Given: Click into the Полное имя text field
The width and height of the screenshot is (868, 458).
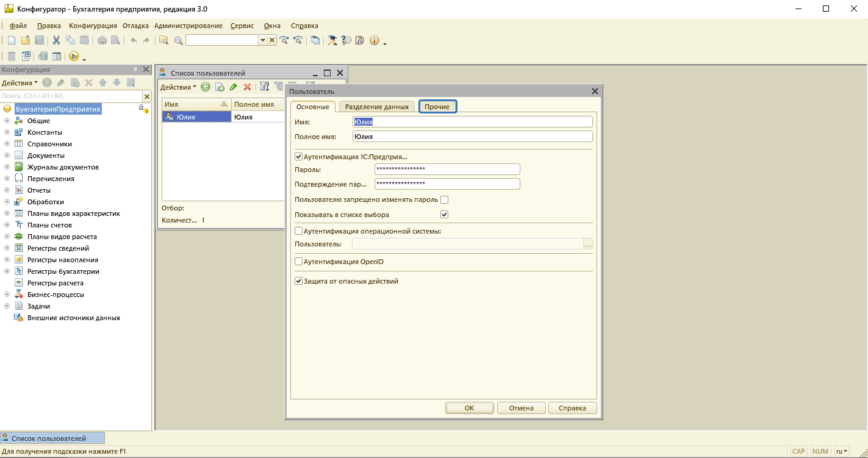Looking at the screenshot, I should pyautogui.click(x=473, y=137).
